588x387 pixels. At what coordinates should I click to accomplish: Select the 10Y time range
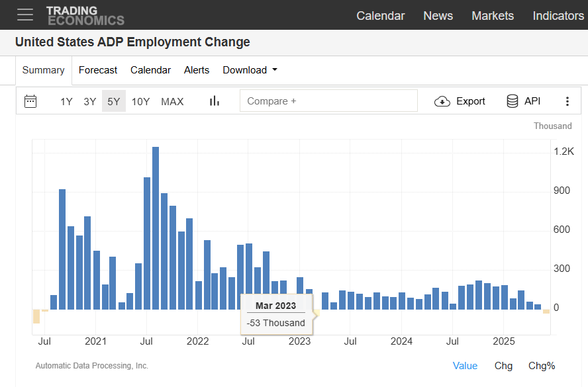(x=140, y=101)
